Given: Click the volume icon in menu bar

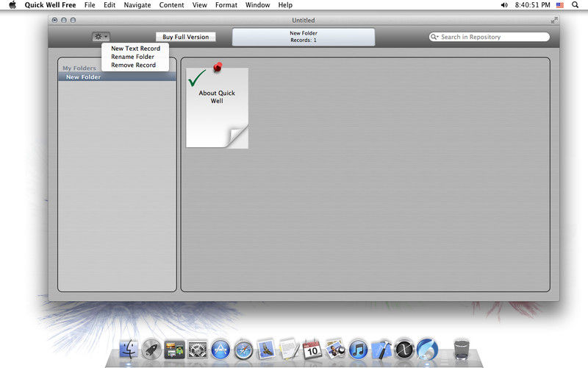Looking at the screenshot, I should click(x=504, y=5).
